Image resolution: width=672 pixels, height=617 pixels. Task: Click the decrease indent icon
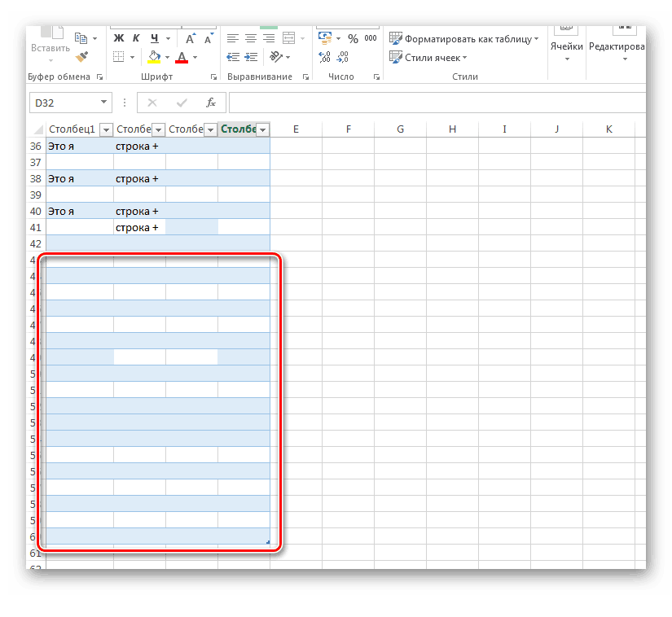point(233,57)
